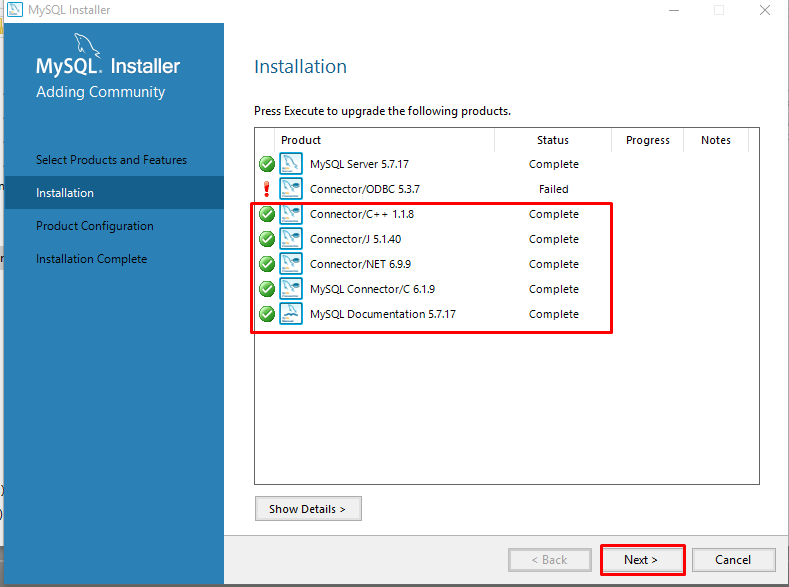Open the Select Products and Features step
This screenshot has height=587, width=789.
[111, 160]
